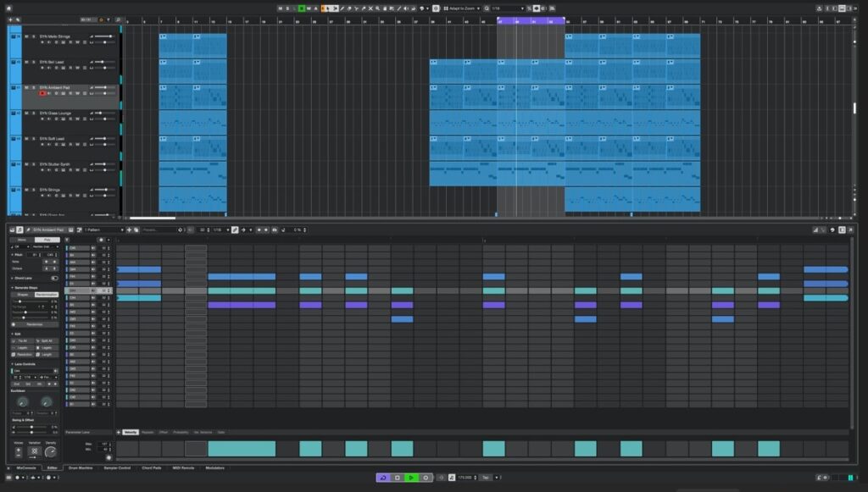Enable the metronome in the transport bar
The width and height of the screenshot is (868, 492).
451,477
